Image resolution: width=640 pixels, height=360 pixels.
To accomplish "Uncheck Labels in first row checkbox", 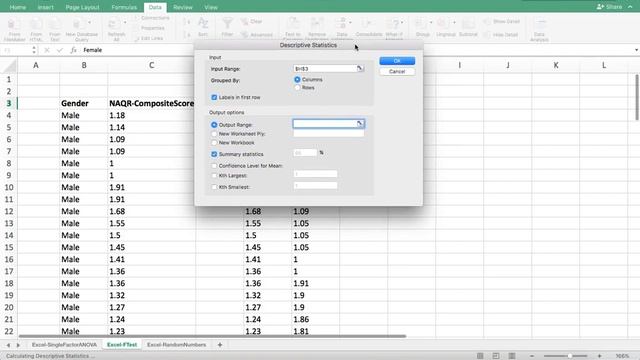I will 214,98.
